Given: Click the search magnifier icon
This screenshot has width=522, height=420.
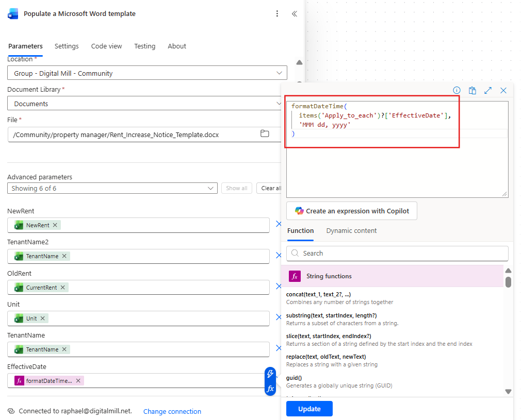Looking at the screenshot, I should [295, 253].
